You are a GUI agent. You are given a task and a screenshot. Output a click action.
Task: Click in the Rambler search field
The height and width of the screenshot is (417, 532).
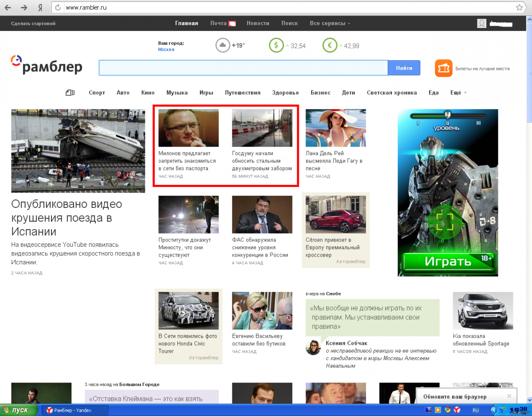[x=243, y=68]
